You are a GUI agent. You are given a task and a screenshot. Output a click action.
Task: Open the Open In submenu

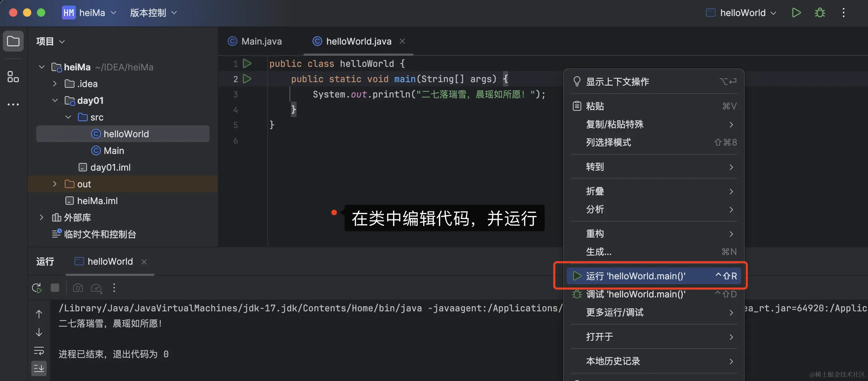pos(654,337)
